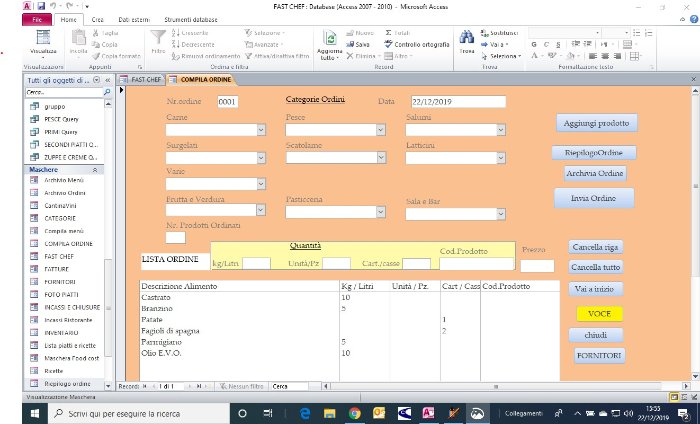Switch to Dati esterni ribbon tab
The image size is (700, 424).
(134, 20)
